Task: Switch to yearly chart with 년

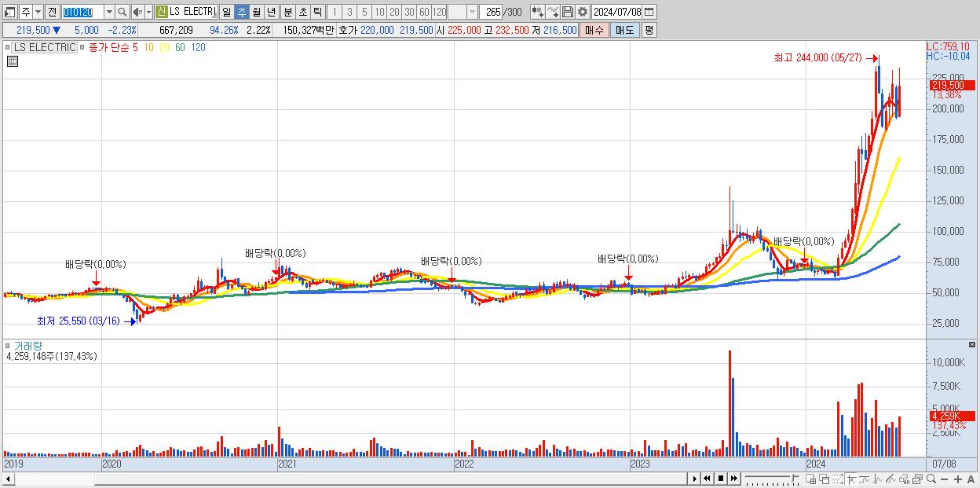Action: pos(271,12)
